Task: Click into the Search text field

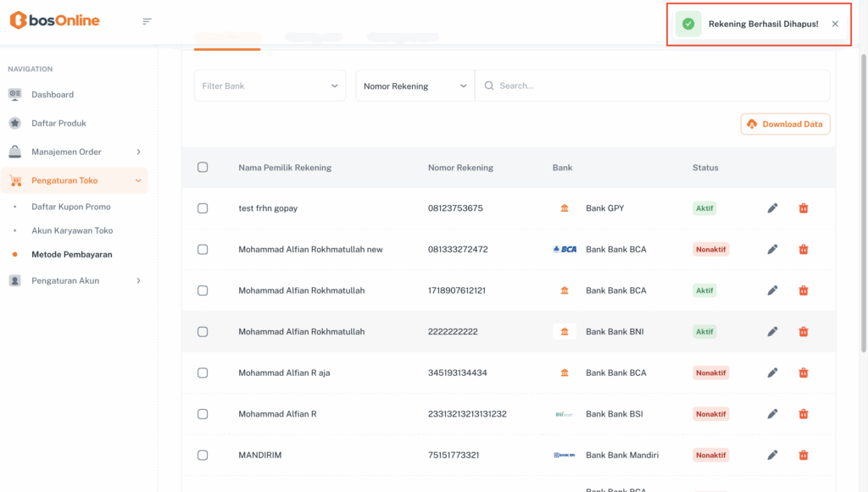Action: [x=653, y=86]
